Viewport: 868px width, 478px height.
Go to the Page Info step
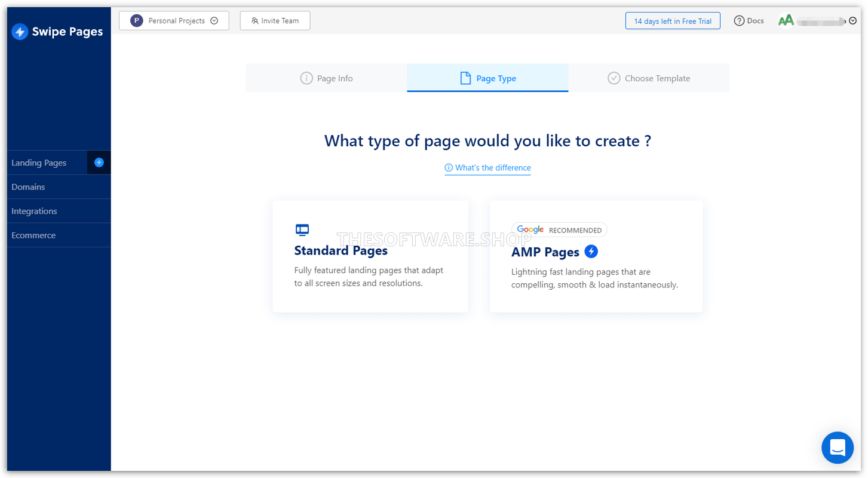326,78
